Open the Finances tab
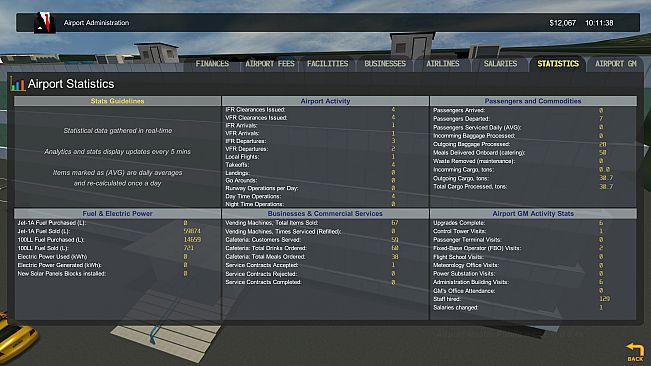The image size is (651, 366). pos(212,63)
